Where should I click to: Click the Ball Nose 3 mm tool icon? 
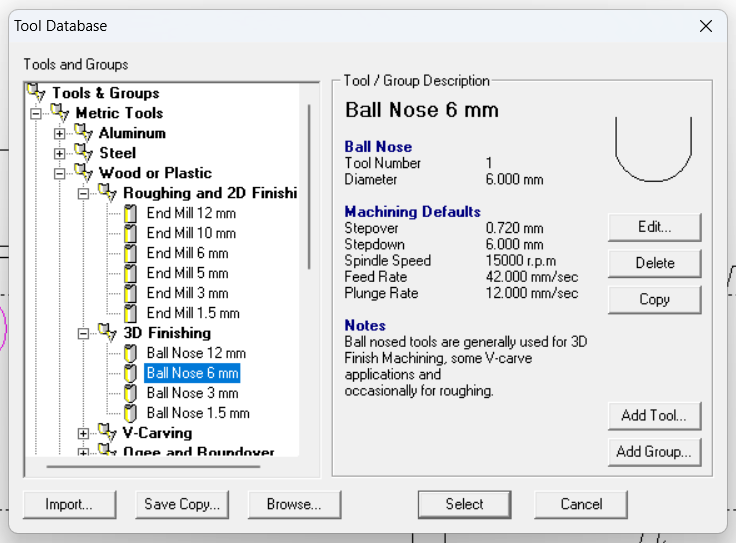[x=130, y=393]
